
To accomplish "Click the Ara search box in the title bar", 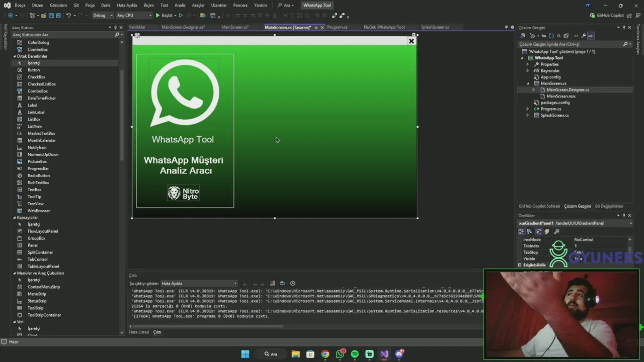I will point(285,5).
